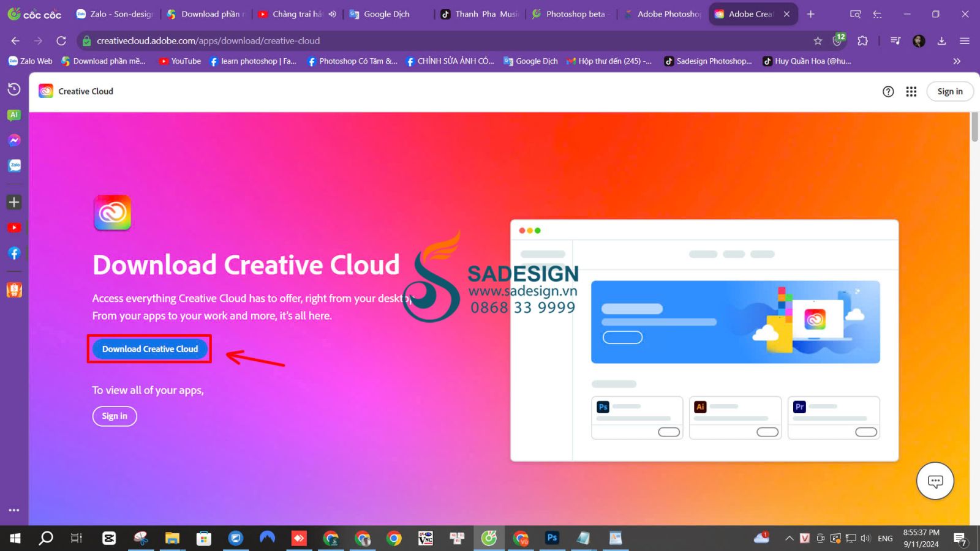Reload the current page
Image resolution: width=980 pixels, height=551 pixels.
pyautogui.click(x=61, y=40)
